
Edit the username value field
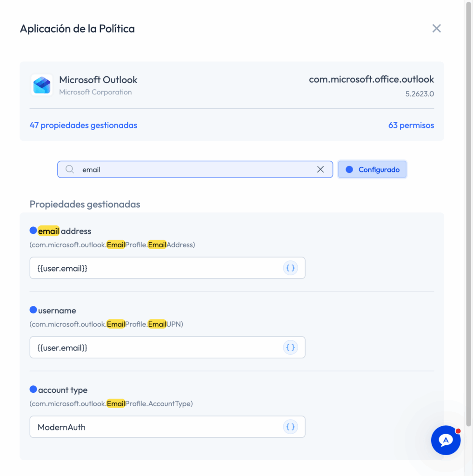pos(167,348)
